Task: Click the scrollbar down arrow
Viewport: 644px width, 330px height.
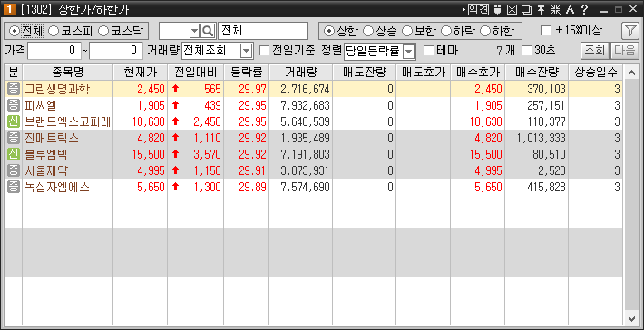Action: [x=631, y=318]
